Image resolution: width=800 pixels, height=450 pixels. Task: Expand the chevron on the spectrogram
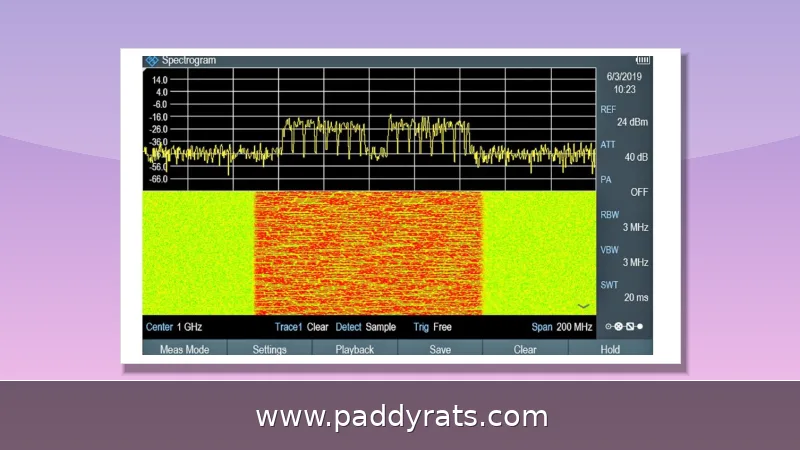583,306
